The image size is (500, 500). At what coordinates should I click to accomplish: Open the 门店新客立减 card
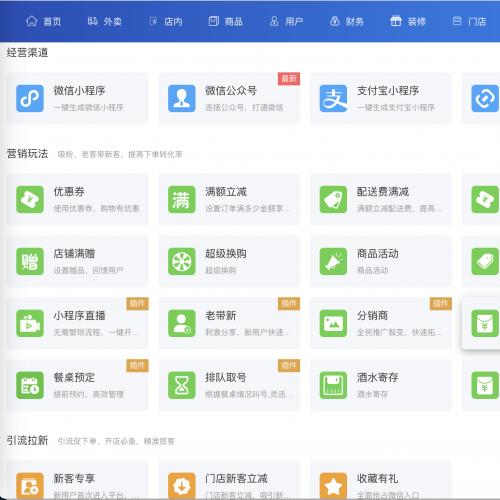(x=229, y=480)
